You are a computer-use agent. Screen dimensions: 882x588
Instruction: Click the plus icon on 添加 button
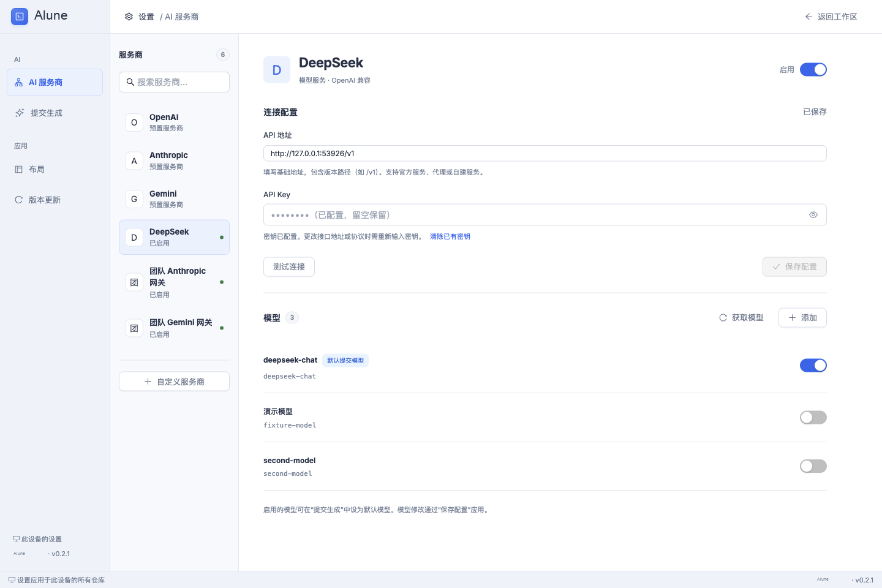click(x=792, y=318)
